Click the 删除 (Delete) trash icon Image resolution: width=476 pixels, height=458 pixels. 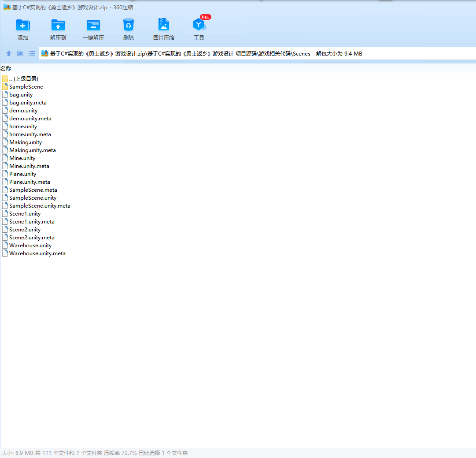coord(129,25)
